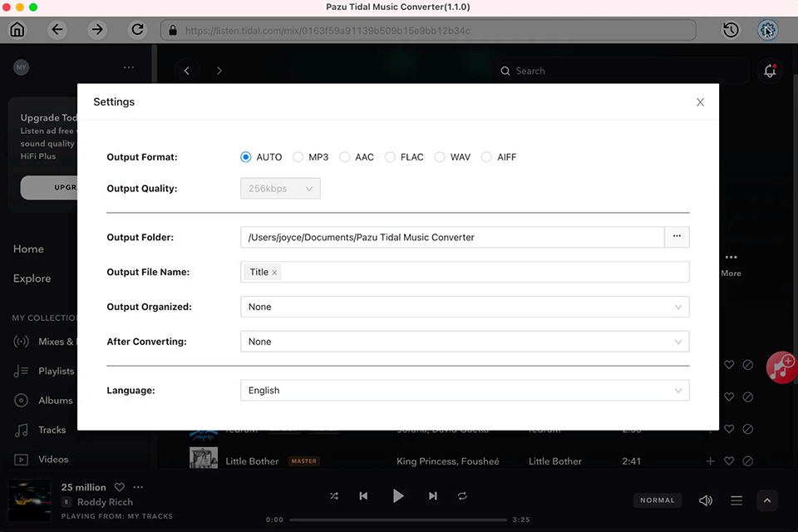Open MY profile avatar
Image resolution: width=798 pixels, height=532 pixels.
click(x=21, y=67)
